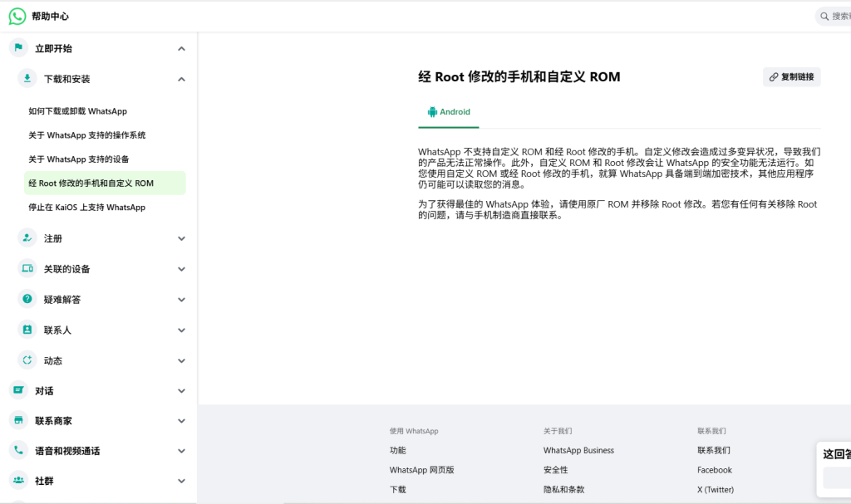
Task: Click the 注册 label
Action: [52, 238]
